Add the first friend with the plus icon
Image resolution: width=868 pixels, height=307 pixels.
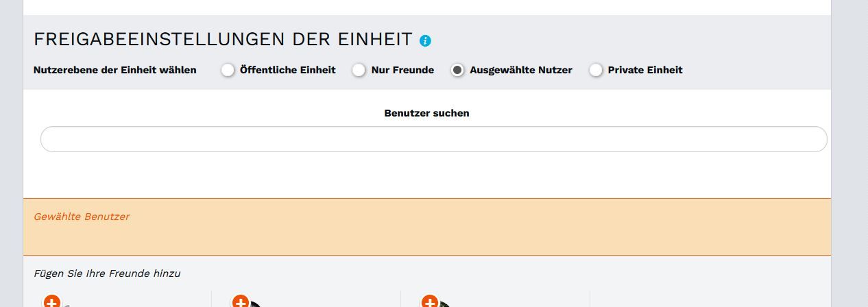coord(52,302)
